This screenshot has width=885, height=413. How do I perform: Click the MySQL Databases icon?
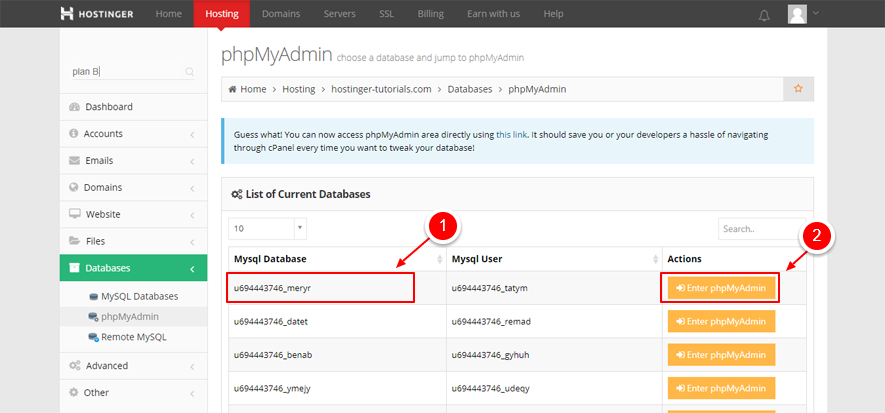click(x=94, y=297)
